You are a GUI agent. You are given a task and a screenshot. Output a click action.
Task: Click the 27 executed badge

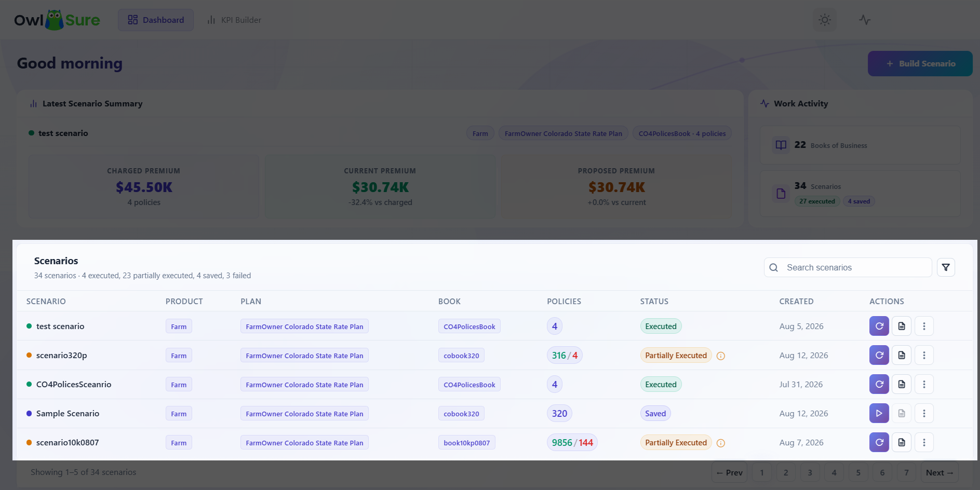coord(817,201)
